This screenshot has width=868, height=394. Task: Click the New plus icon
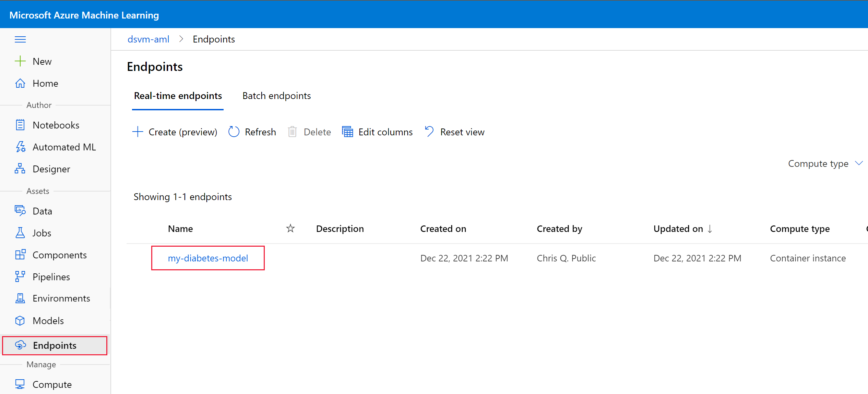(x=20, y=61)
